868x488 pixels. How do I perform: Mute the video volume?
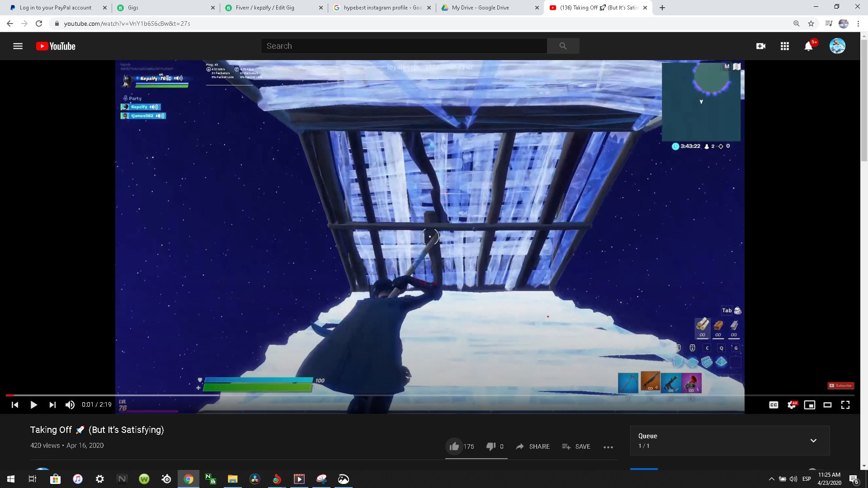[x=70, y=405]
